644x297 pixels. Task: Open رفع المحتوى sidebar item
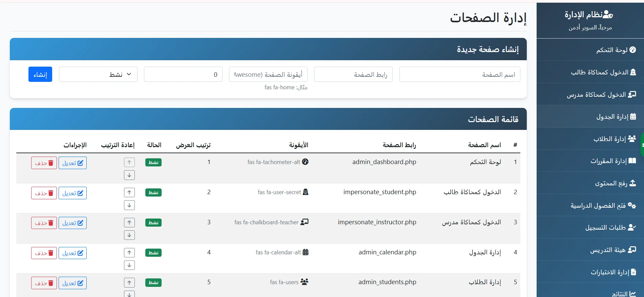590,183
